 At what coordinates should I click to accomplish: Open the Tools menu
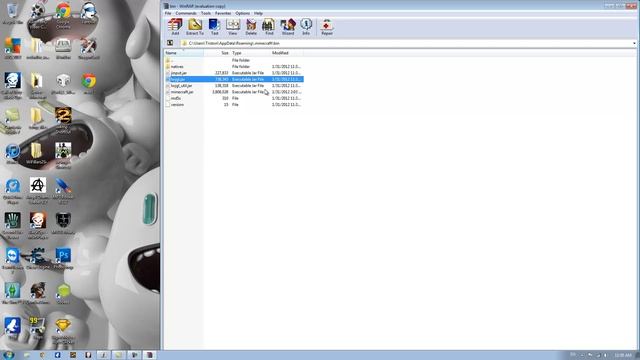point(206,13)
